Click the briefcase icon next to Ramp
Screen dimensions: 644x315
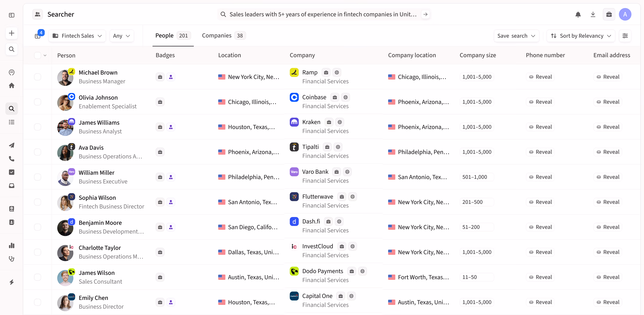point(326,72)
